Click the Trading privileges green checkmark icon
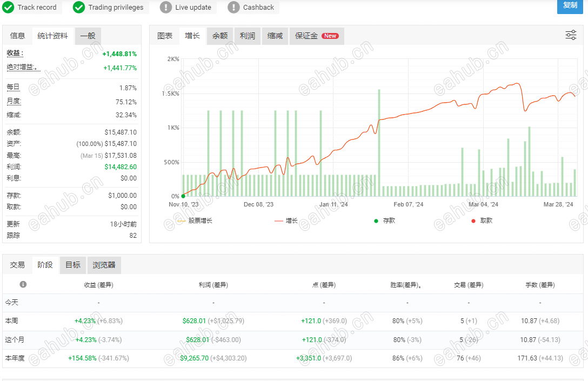Viewport: 588px width, 381px height. [79, 7]
